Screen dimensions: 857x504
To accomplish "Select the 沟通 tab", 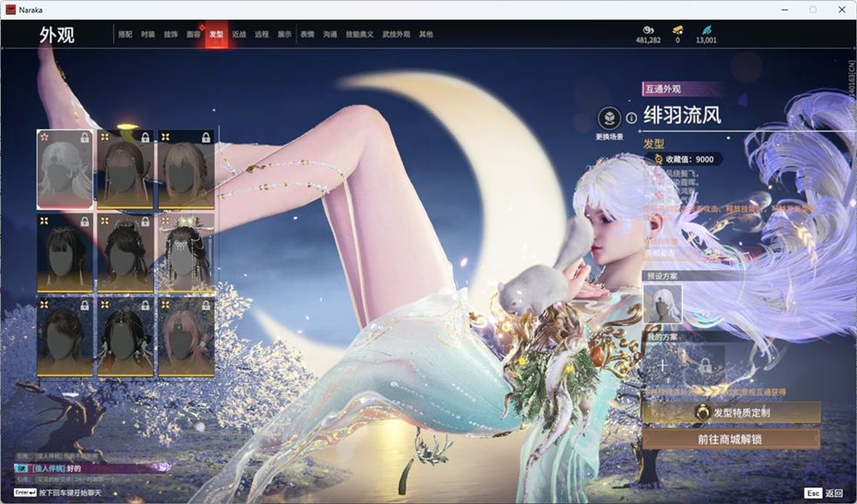I will [x=330, y=34].
